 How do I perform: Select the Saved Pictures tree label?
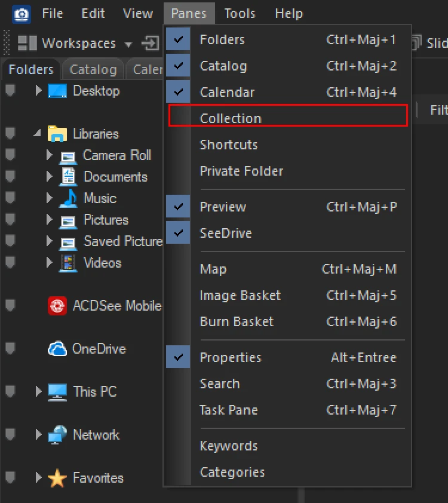tap(123, 241)
